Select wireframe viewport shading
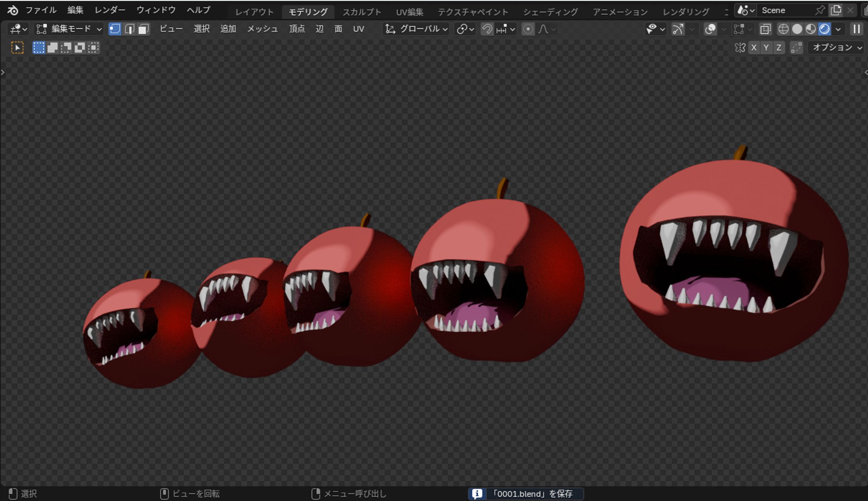Image resolution: width=868 pixels, height=501 pixels. 783,29
